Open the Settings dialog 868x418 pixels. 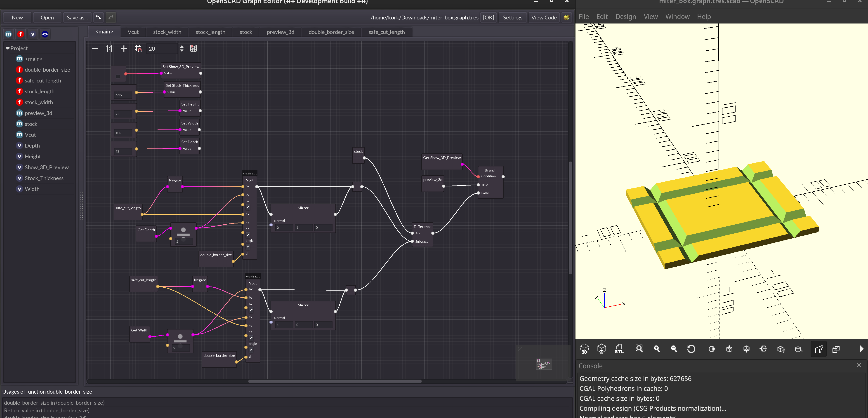pyautogui.click(x=512, y=18)
